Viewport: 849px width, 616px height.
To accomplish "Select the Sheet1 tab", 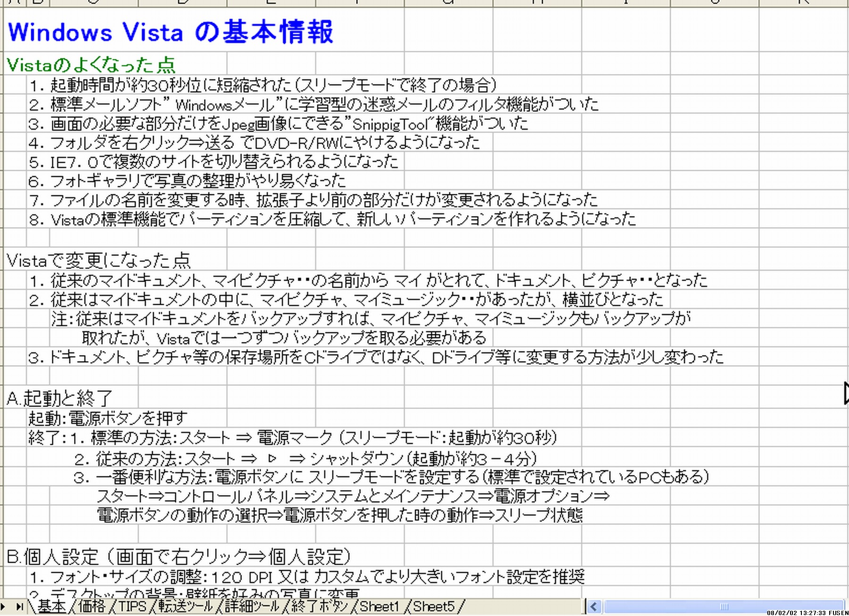I will [x=379, y=607].
